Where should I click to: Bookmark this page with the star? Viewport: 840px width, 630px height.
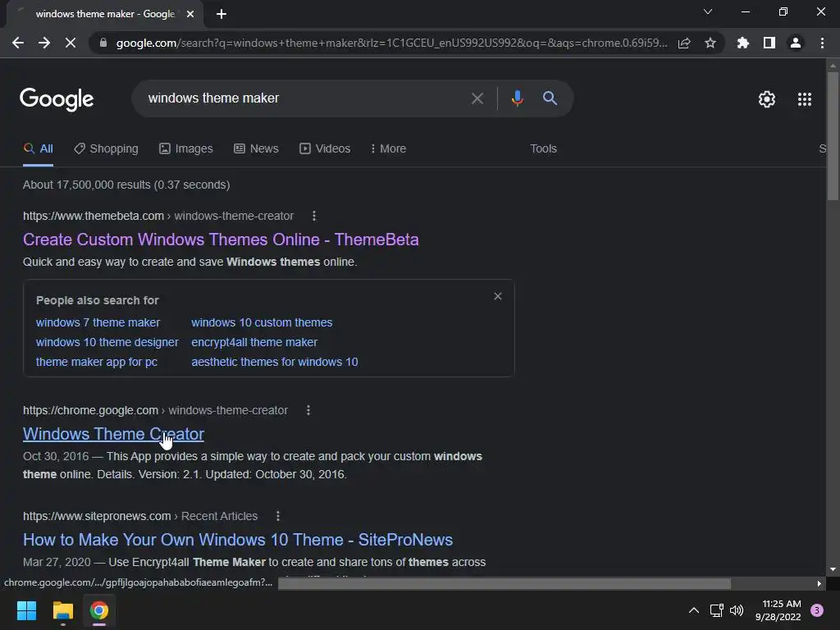pyautogui.click(x=710, y=43)
